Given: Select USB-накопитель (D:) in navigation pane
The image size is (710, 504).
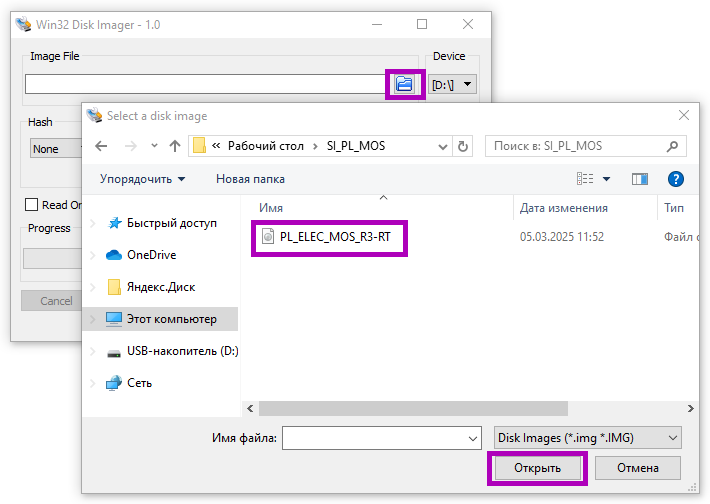Looking at the screenshot, I should [x=182, y=351].
